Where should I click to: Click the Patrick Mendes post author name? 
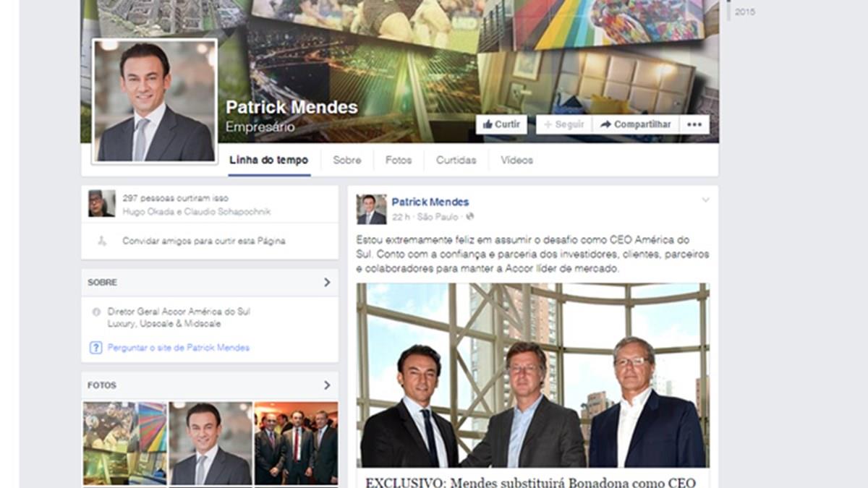(430, 202)
